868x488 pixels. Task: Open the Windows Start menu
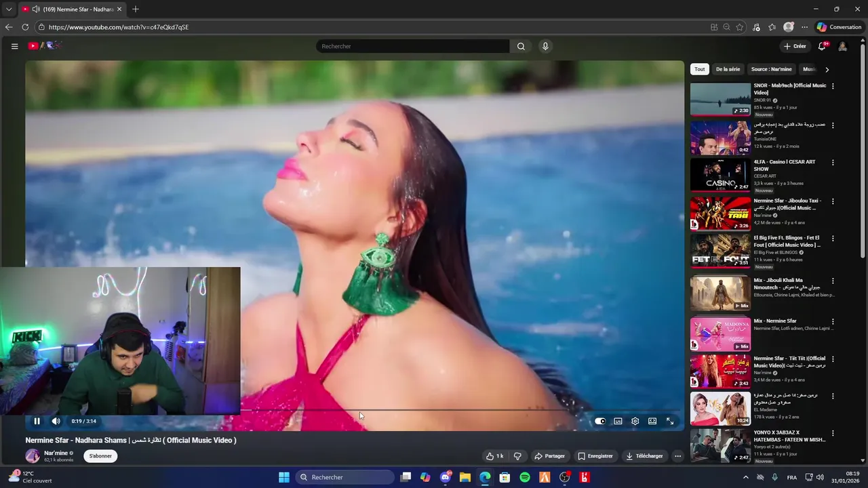point(284,477)
